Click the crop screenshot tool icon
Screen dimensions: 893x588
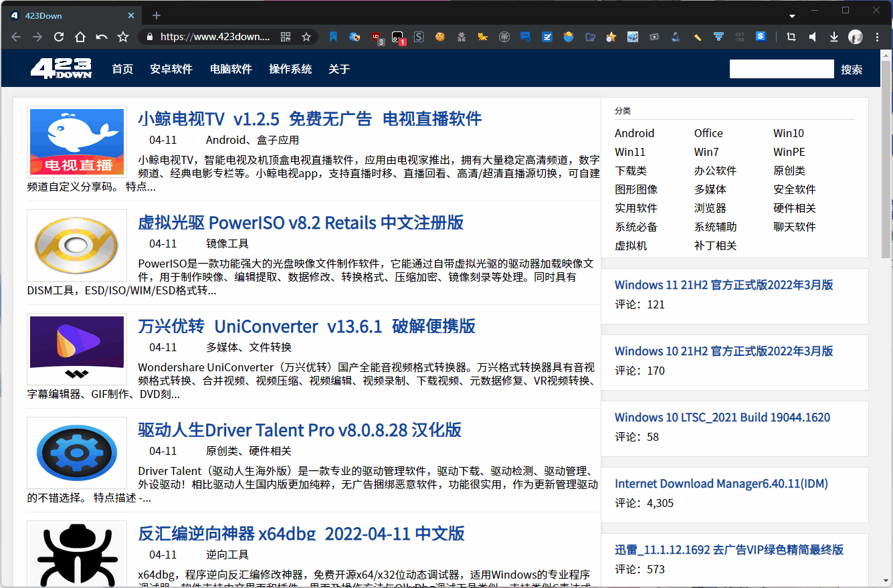coord(791,37)
